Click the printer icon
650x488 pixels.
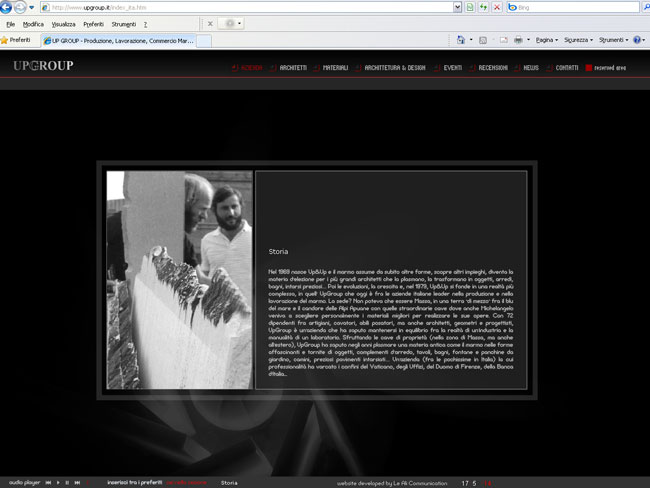[518, 40]
